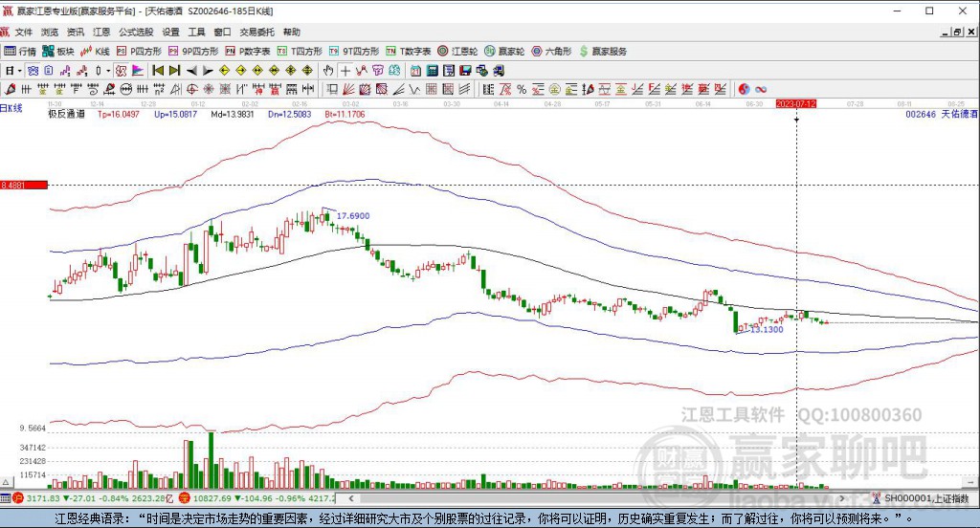
Task: Click the Up=15.0817 indicator value
Action: [176, 115]
